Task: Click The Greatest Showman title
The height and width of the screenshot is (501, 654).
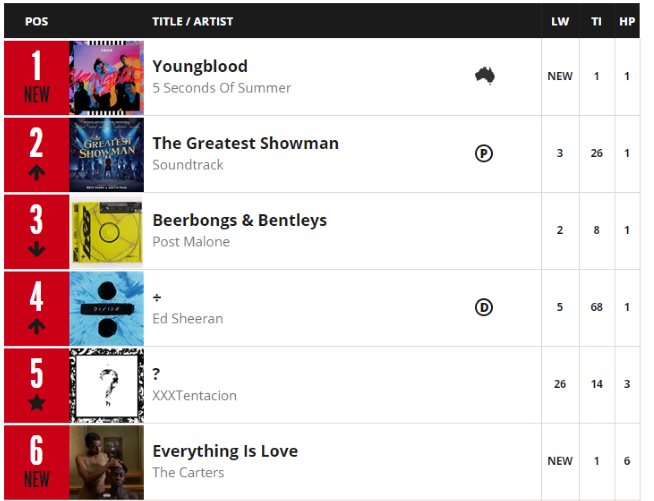Action: pyautogui.click(x=245, y=143)
